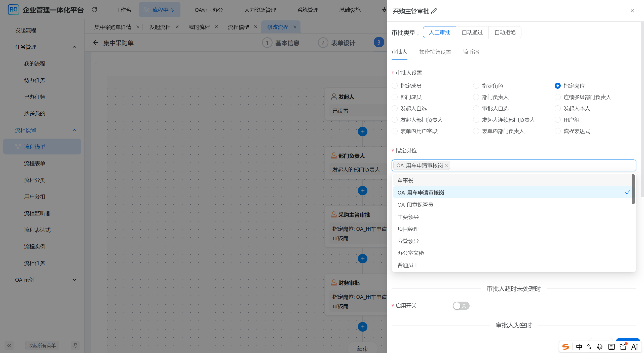Enable the 启用开关 toggle switch

point(461,306)
